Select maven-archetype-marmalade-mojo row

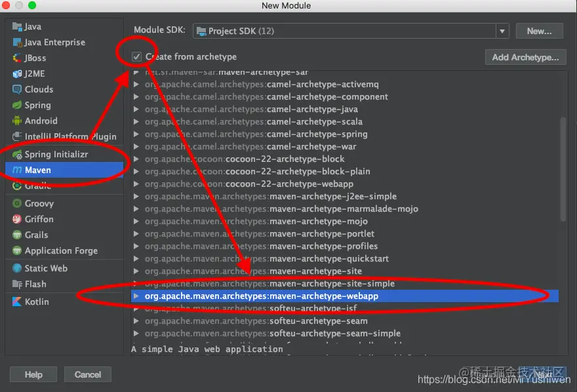(345, 209)
